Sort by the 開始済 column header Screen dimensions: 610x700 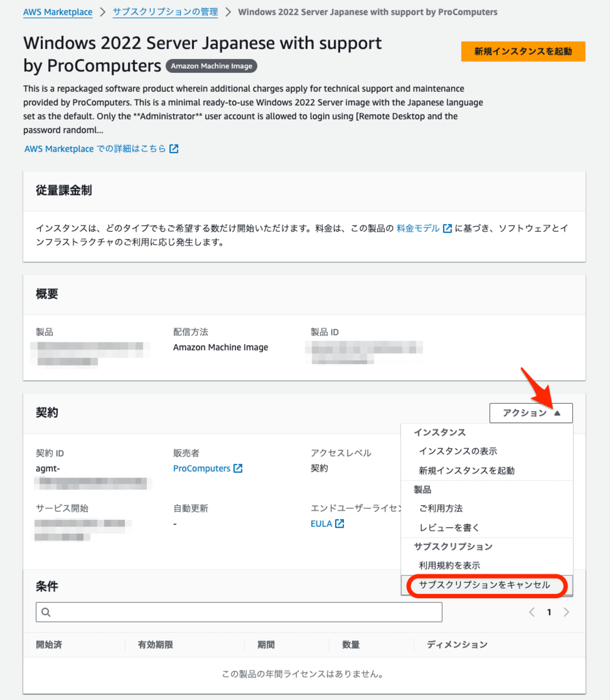[x=49, y=645]
